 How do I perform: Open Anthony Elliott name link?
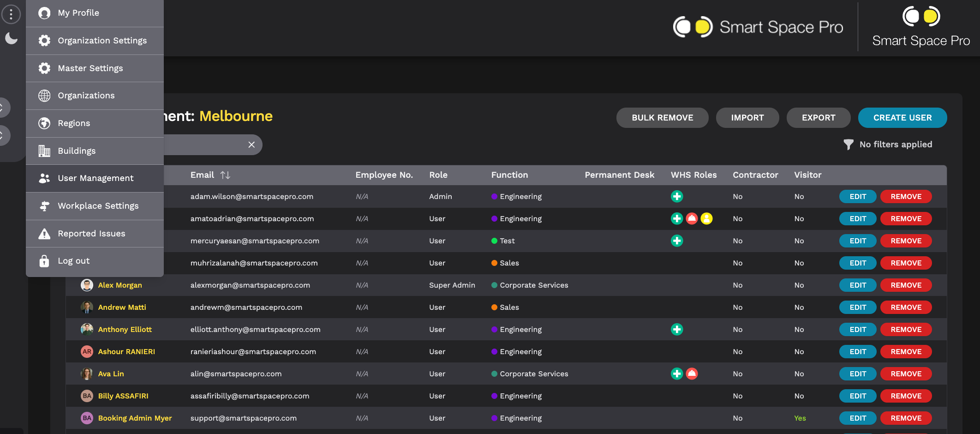pyautogui.click(x=125, y=330)
